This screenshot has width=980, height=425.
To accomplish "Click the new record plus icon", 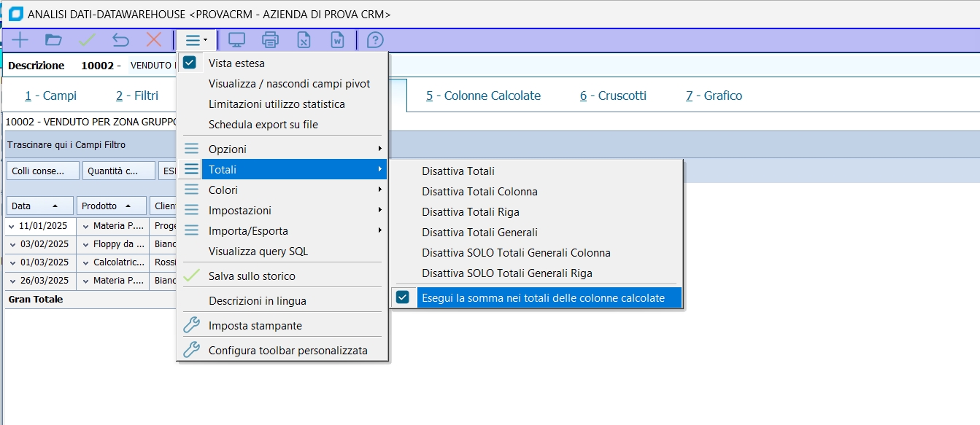I will [20, 40].
